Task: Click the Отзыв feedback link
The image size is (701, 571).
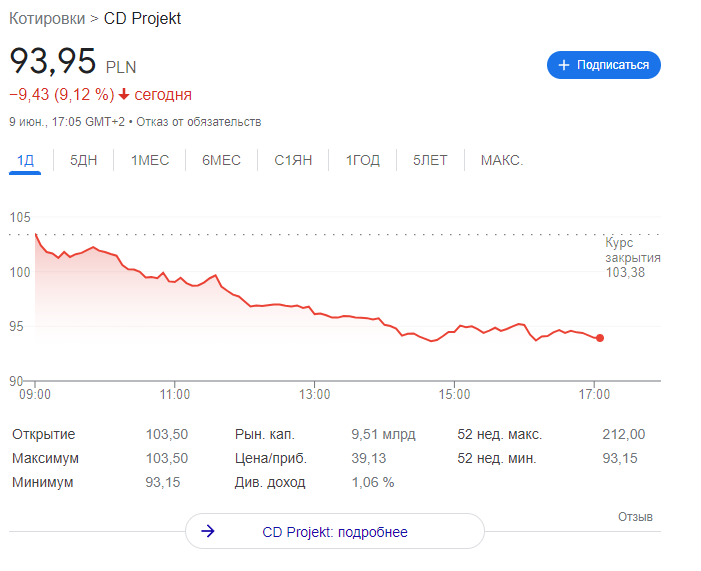Action: [635, 517]
